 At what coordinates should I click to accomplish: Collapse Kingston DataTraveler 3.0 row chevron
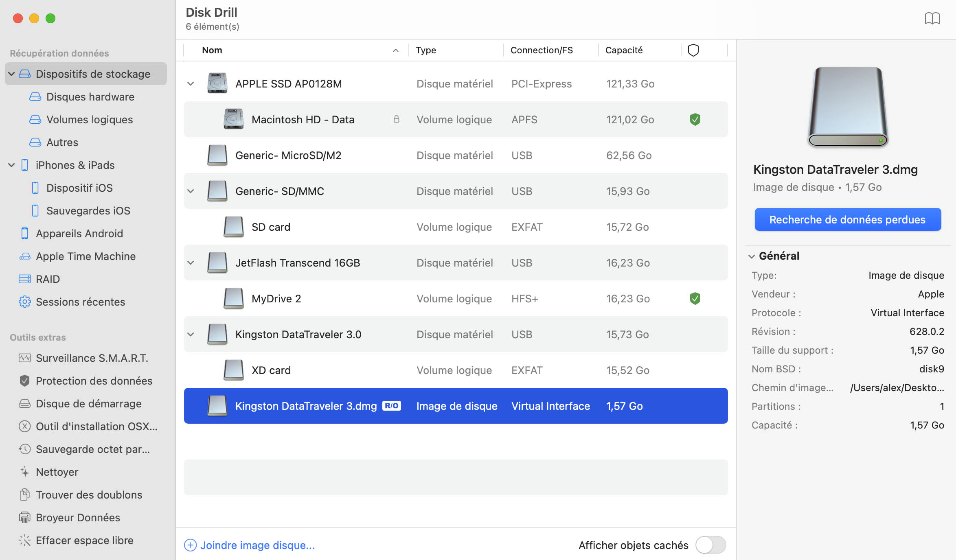(190, 334)
